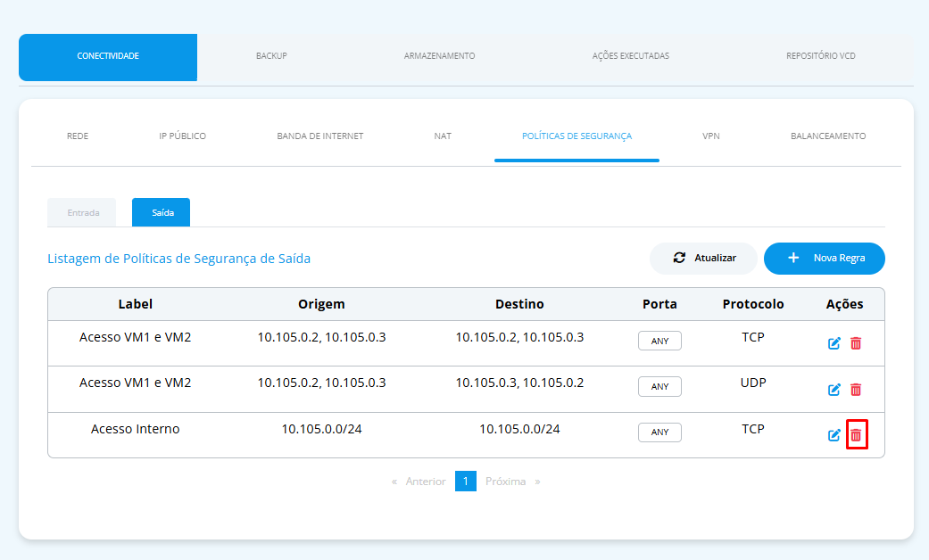Delete the TCP Acesso VM1 e VM2 rule

856,343
